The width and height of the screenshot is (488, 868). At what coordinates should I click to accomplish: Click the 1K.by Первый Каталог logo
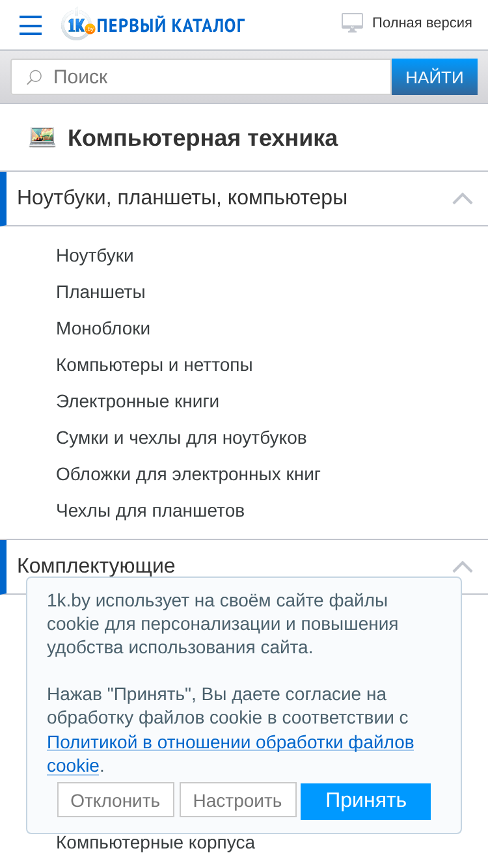click(153, 25)
